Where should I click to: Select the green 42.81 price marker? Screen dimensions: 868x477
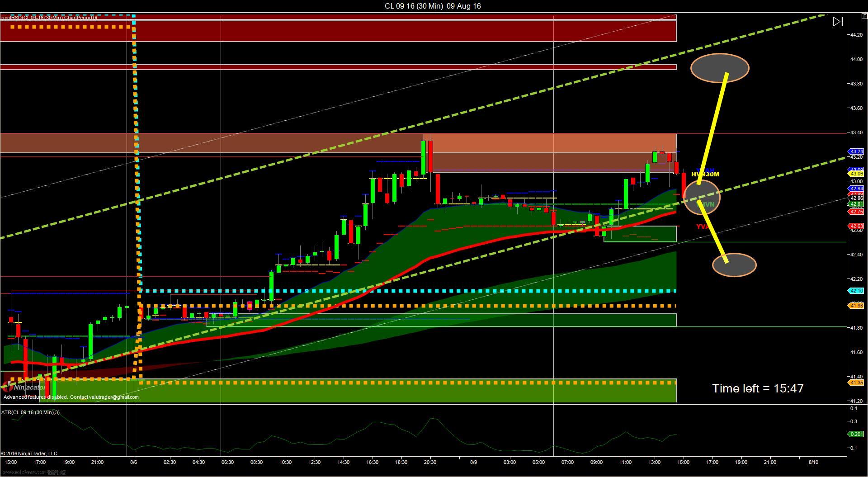point(857,204)
